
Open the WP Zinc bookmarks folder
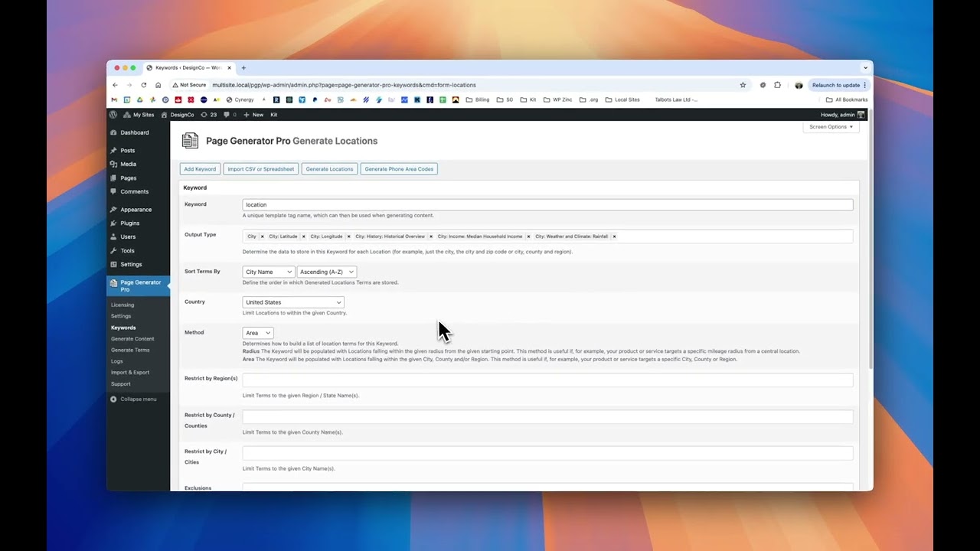tap(557, 99)
